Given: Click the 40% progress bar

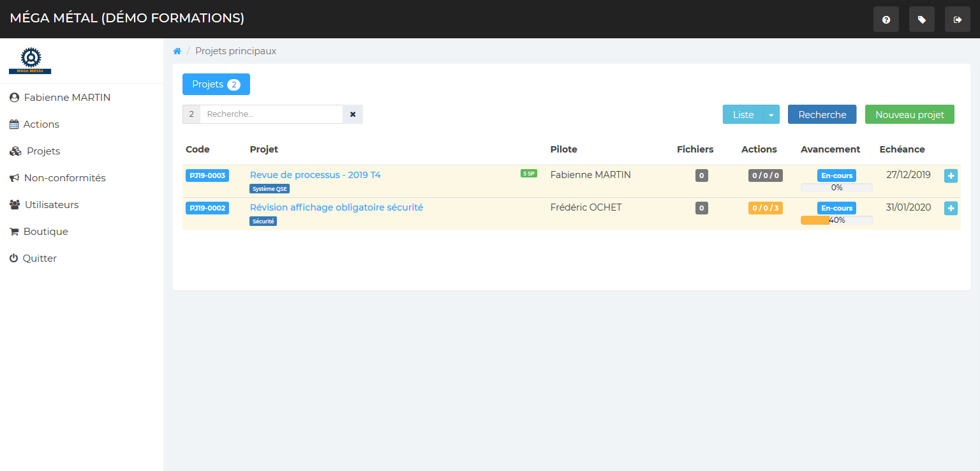Looking at the screenshot, I should pos(836,220).
